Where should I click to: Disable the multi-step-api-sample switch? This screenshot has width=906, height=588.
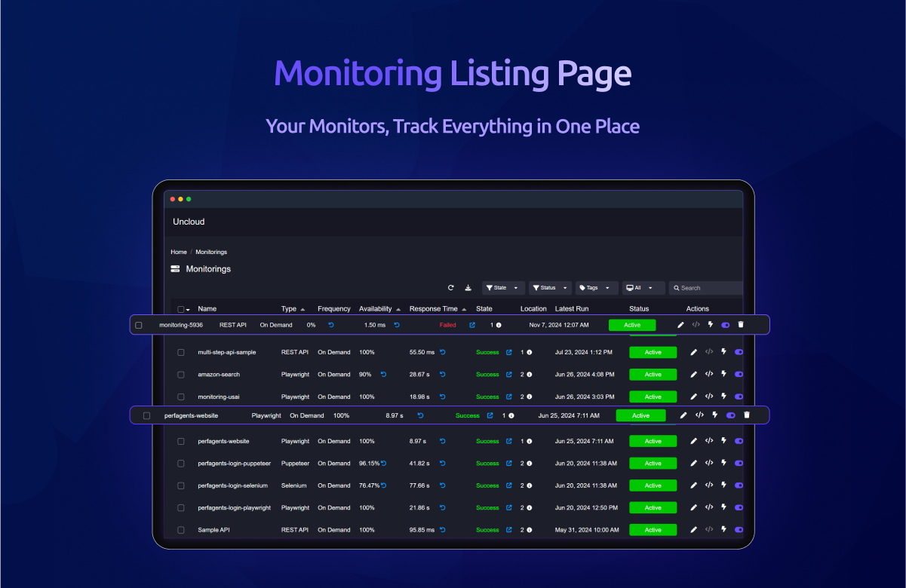pyautogui.click(x=739, y=352)
